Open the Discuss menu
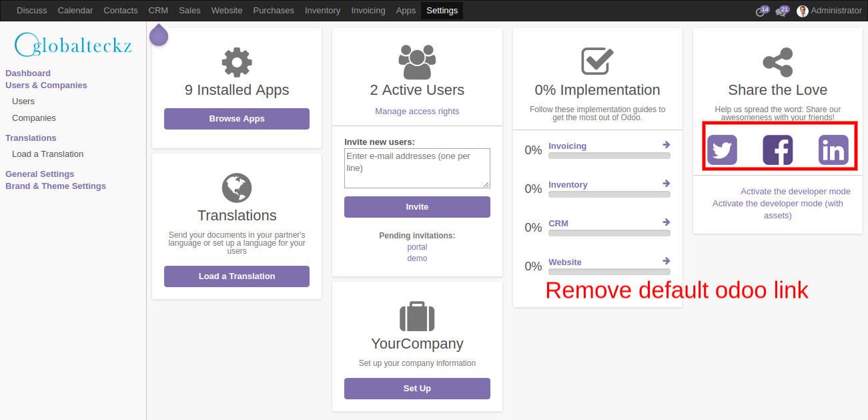This screenshot has height=420, width=868. coord(32,11)
